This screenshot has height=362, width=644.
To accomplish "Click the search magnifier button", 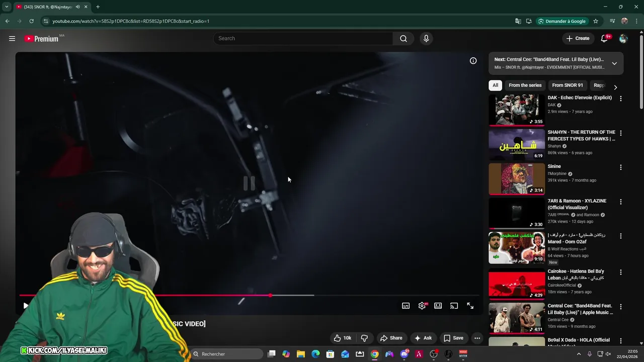I will point(403,38).
